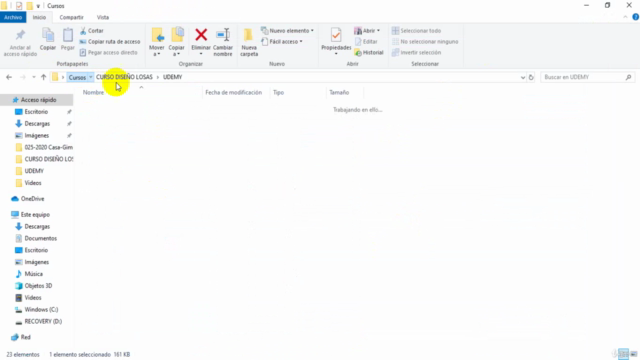
Task: Create a folder with Nueva carpeta
Action: click(249, 42)
